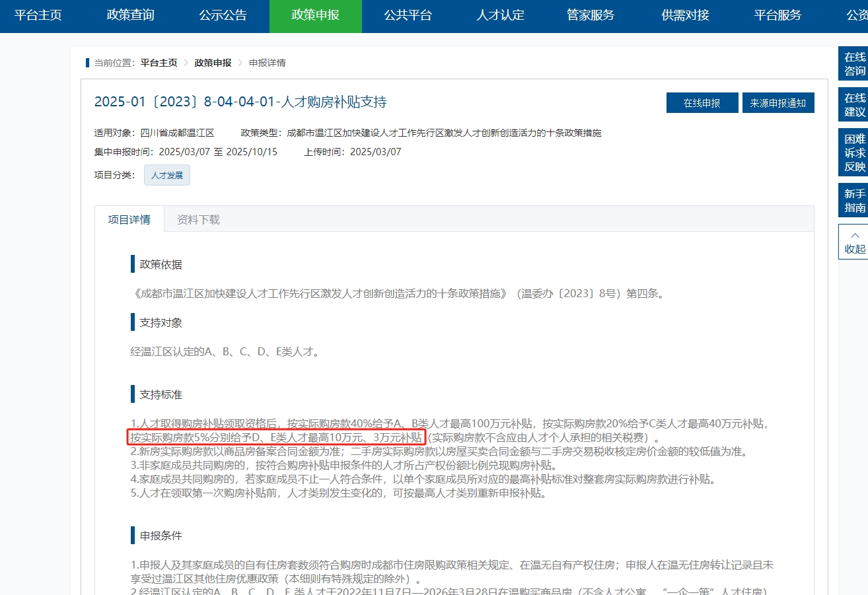Viewport: 868px width, 595px height.
Task: Click the 适用对象 四川省成都温江区 text
Action: (x=155, y=133)
